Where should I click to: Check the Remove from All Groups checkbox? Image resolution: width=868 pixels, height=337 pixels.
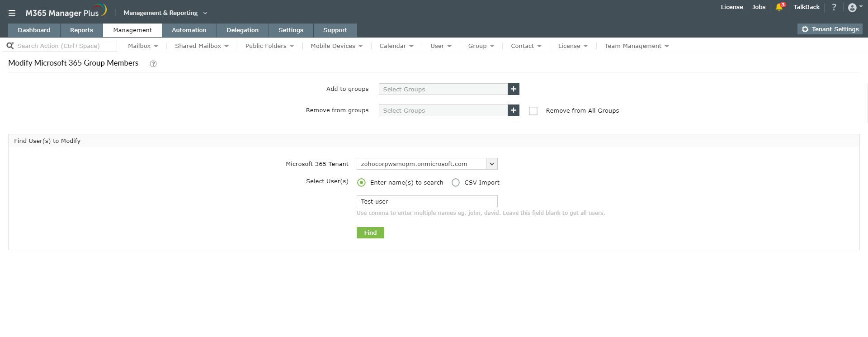tap(533, 111)
